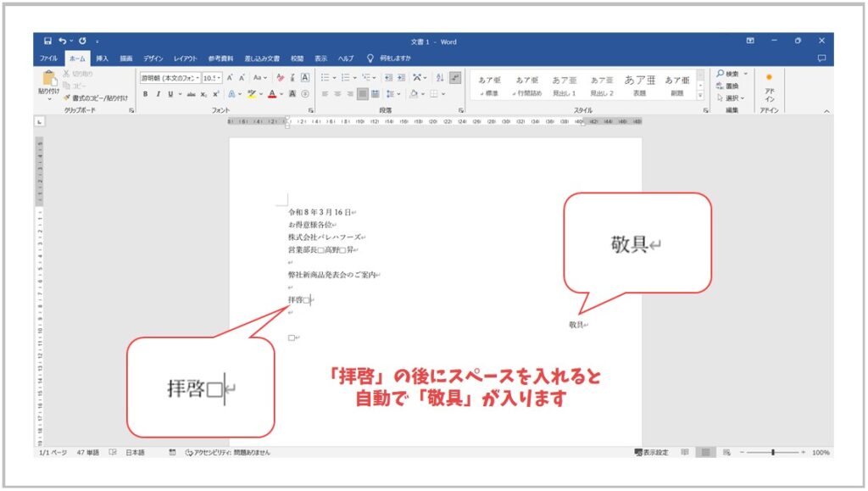Click the Replace (置換) icon
868x491 pixels.
pyautogui.click(x=726, y=86)
